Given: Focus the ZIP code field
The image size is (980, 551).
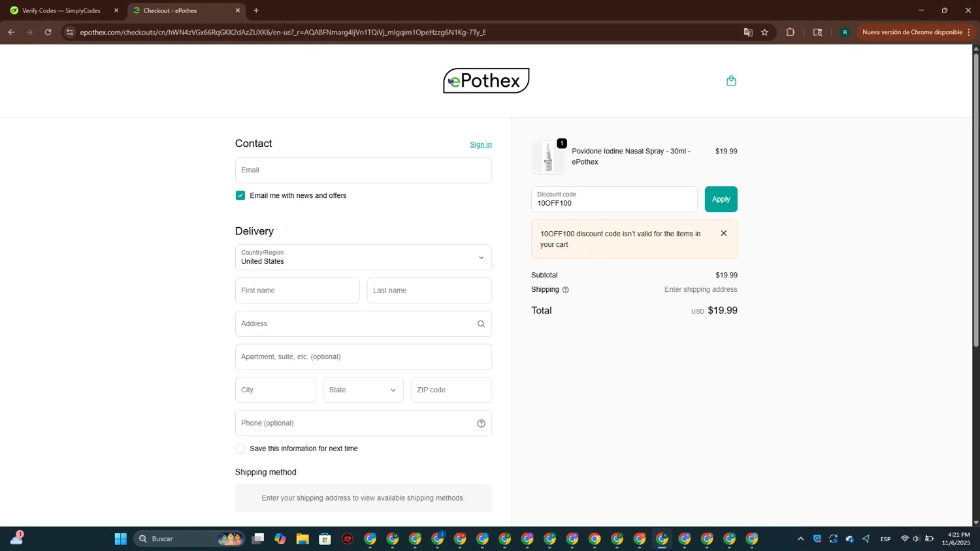Looking at the screenshot, I should point(451,390).
